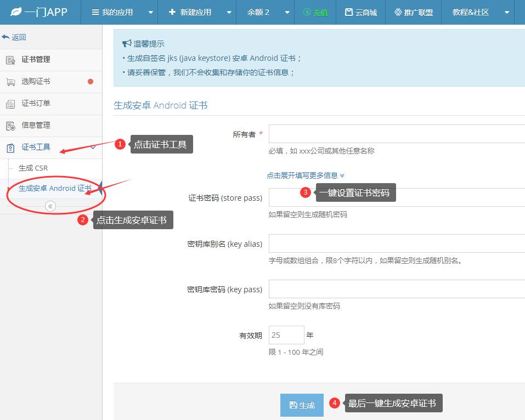Click the 一门APP leaf logo icon
This screenshot has width=525, height=420.
tap(16, 12)
